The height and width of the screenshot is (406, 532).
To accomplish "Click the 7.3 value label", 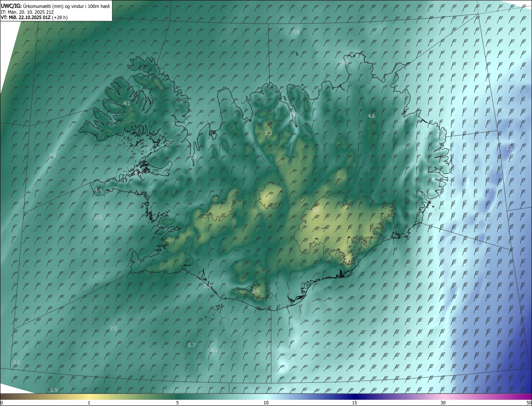I will [16, 363].
